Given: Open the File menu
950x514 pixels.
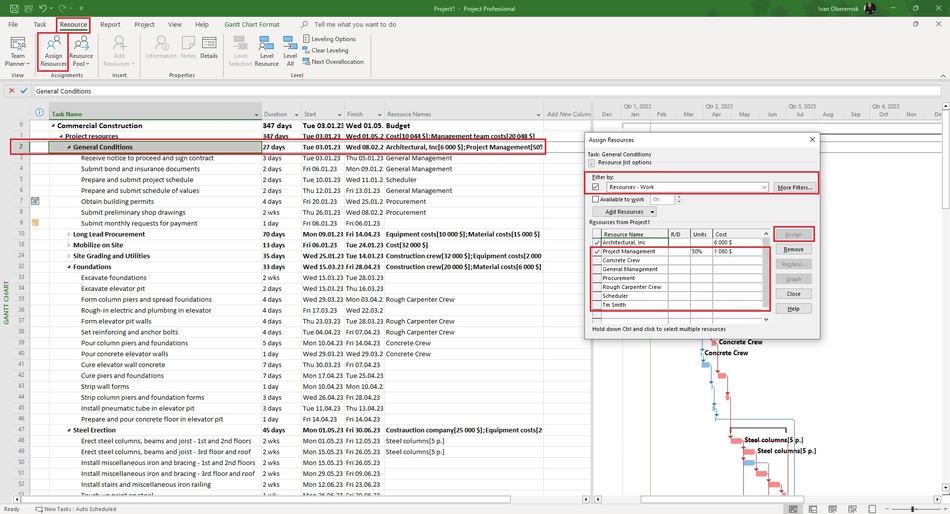Looking at the screenshot, I should [x=13, y=25].
